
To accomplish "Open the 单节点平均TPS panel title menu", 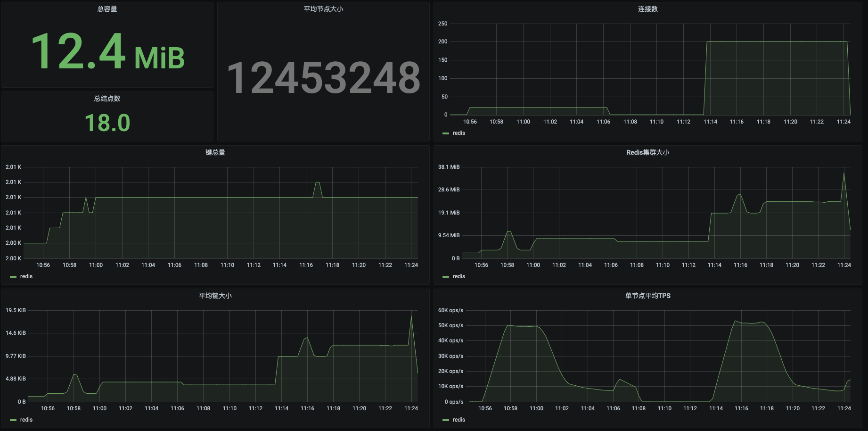I will coord(648,296).
